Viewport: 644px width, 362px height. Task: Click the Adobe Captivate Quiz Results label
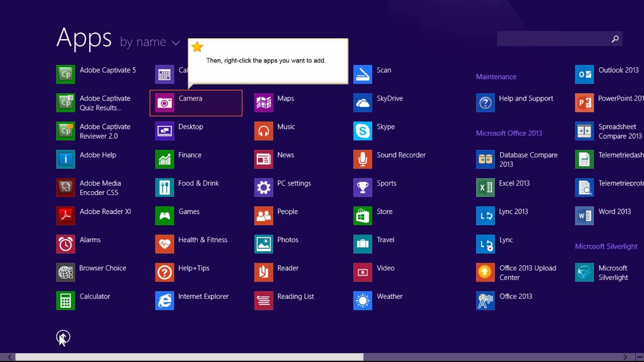[x=105, y=103]
